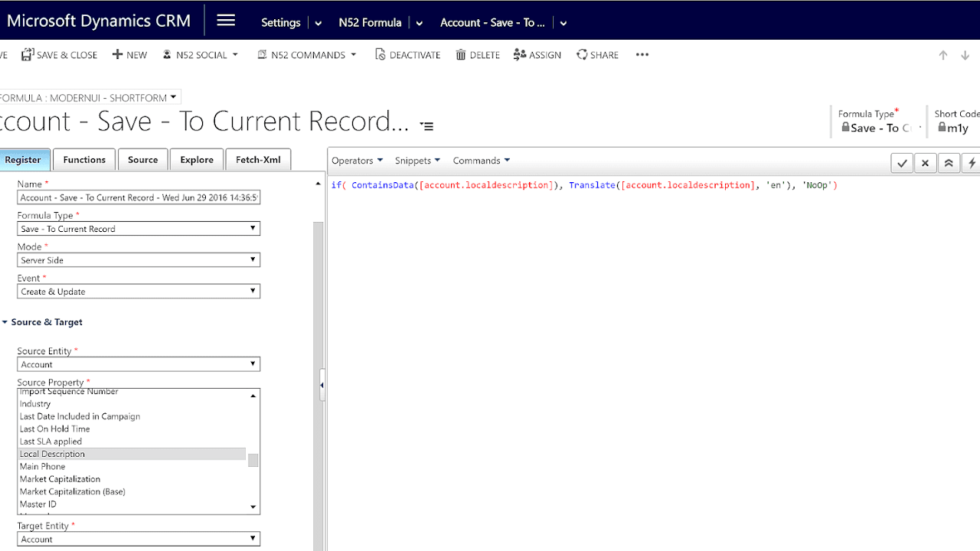Open the N52 Commands menu
Viewport: 980px width, 551px height.
click(306, 55)
